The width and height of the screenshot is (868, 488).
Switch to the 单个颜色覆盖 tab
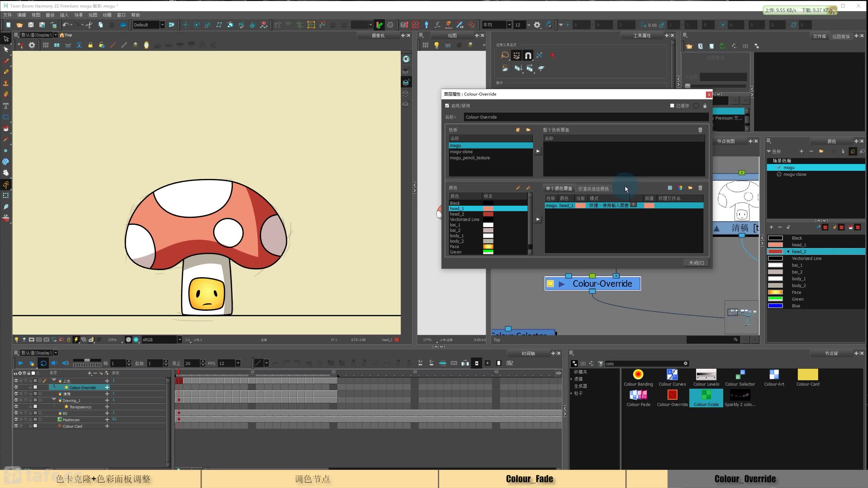click(x=559, y=188)
